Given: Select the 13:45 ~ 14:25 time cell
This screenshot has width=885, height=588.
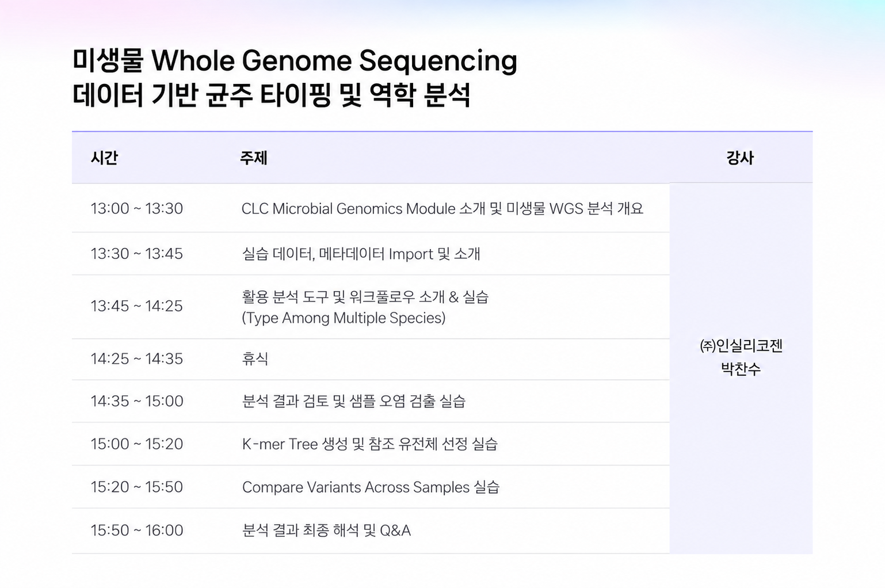Looking at the screenshot, I should pyautogui.click(x=137, y=306).
